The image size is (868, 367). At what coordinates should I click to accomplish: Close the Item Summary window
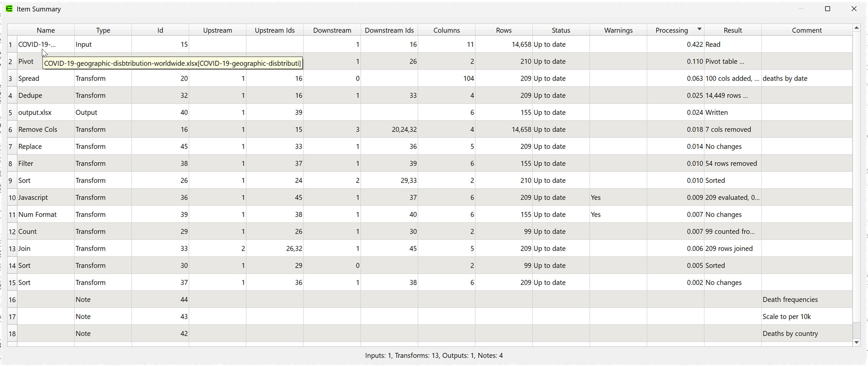(x=854, y=9)
